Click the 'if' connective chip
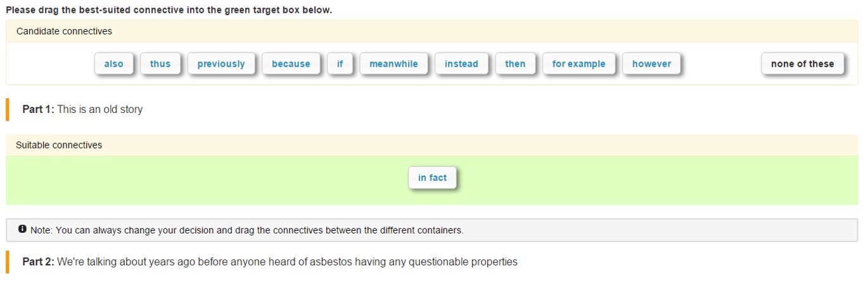868x281 pixels. pos(340,64)
